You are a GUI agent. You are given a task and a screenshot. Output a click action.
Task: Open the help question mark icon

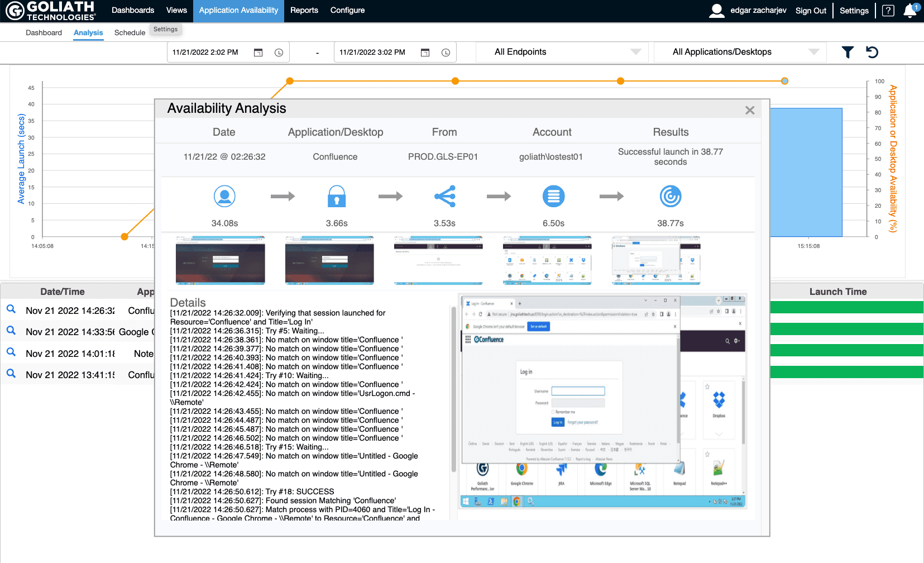pyautogui.click(x=888, y=11)
